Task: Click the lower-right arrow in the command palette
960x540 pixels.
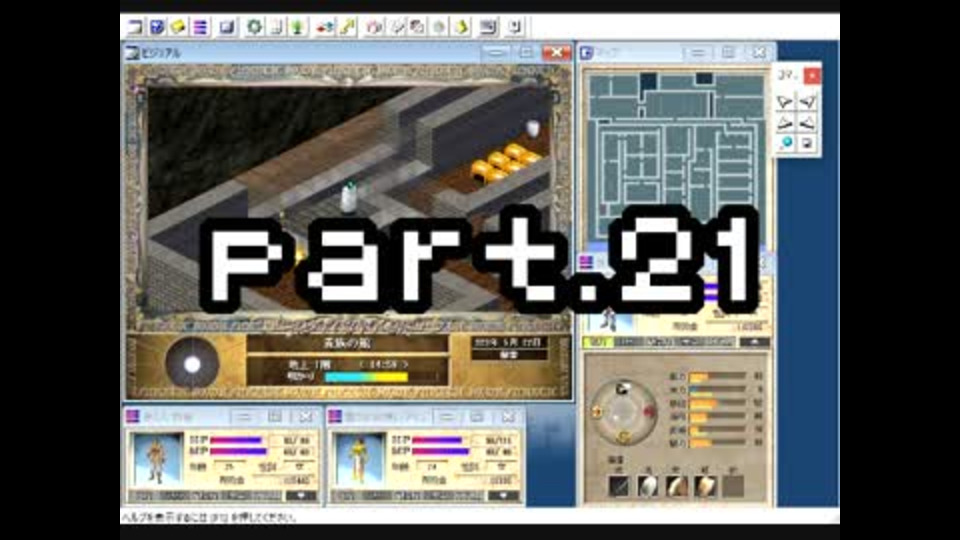Action: 807,123
